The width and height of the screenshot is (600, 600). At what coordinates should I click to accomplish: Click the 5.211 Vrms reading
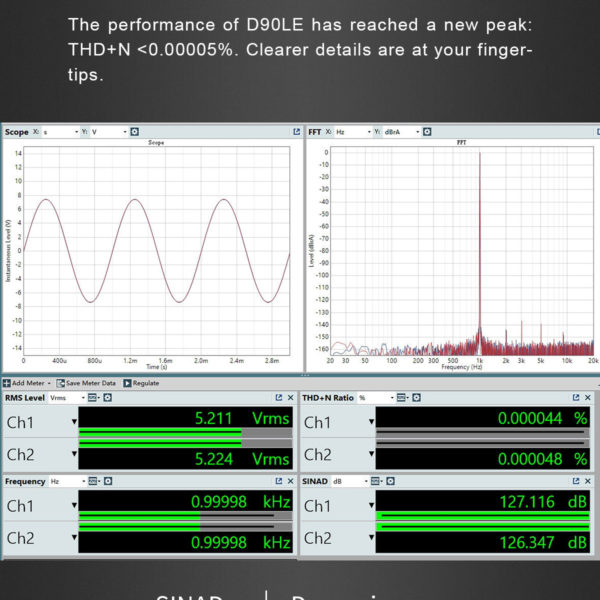click(x=242, y=418)
